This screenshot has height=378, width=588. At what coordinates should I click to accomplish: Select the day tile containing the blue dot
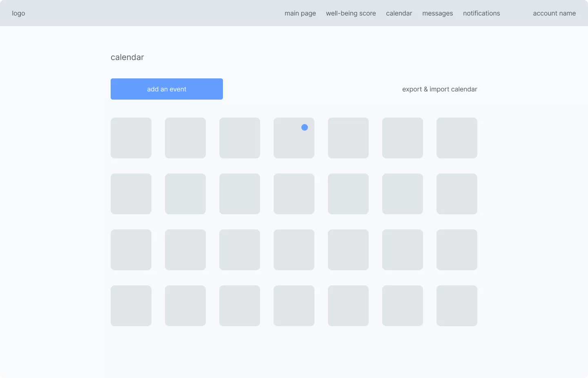click(x=294, y=138)
